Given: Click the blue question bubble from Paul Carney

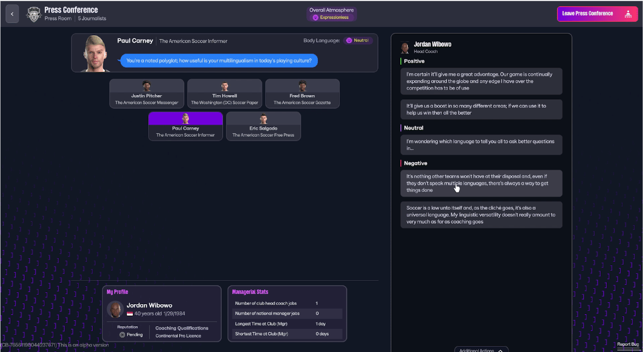Looking at the screenshot, I should [219, 60].
